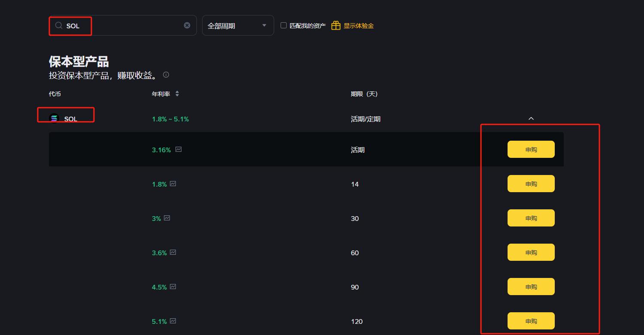This screenshot has width=644, height=335.
Task: Tick the 匹配我的资产 checkbox
Action: (x=284, y=25)
